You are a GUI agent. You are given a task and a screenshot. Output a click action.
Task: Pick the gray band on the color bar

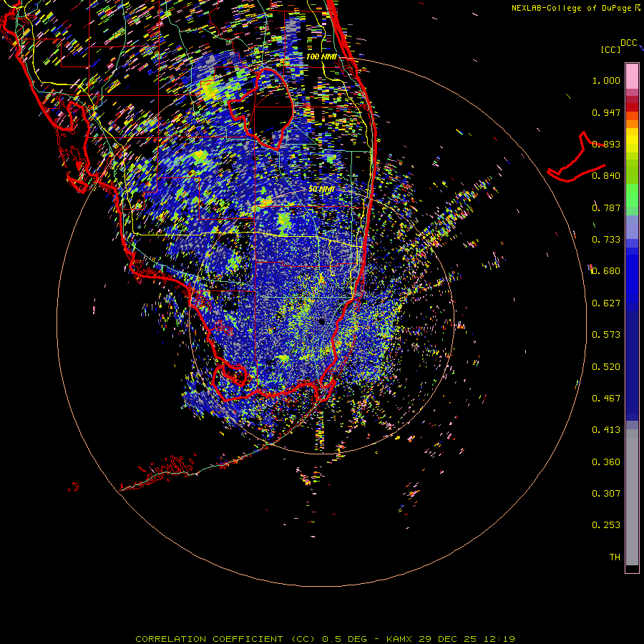pos(632,497)
